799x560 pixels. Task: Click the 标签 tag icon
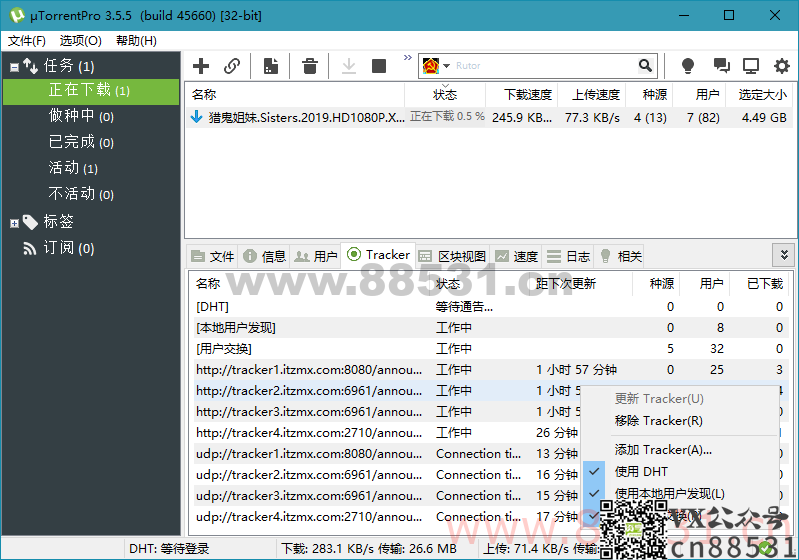[30, 222]
